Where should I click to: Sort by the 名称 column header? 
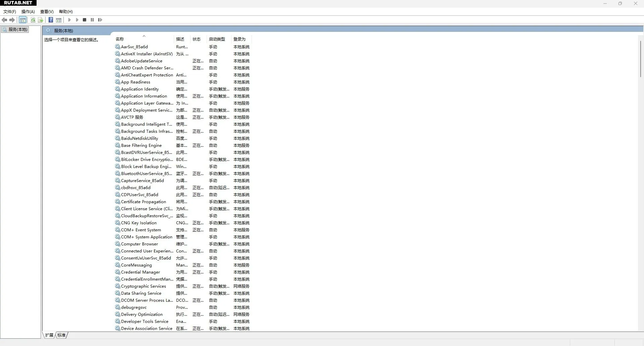pyautogui.click(x=120, y=39)
